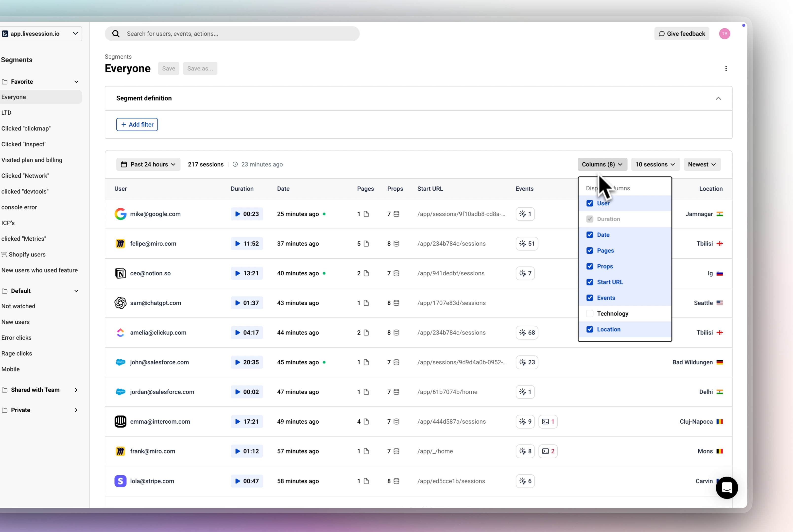Click console error badge on emma@intercom.com row
Screen dimensions: 793x532
tap(548, 421)
